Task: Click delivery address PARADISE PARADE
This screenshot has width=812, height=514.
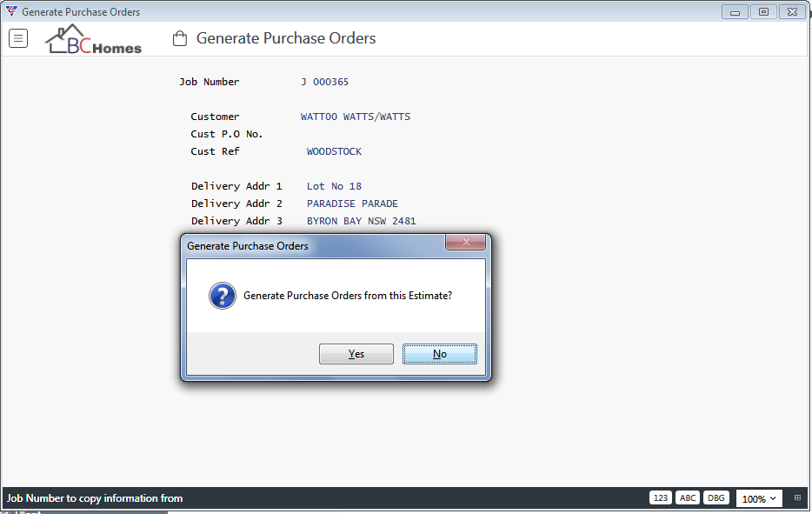Action: tap(352, 204)
